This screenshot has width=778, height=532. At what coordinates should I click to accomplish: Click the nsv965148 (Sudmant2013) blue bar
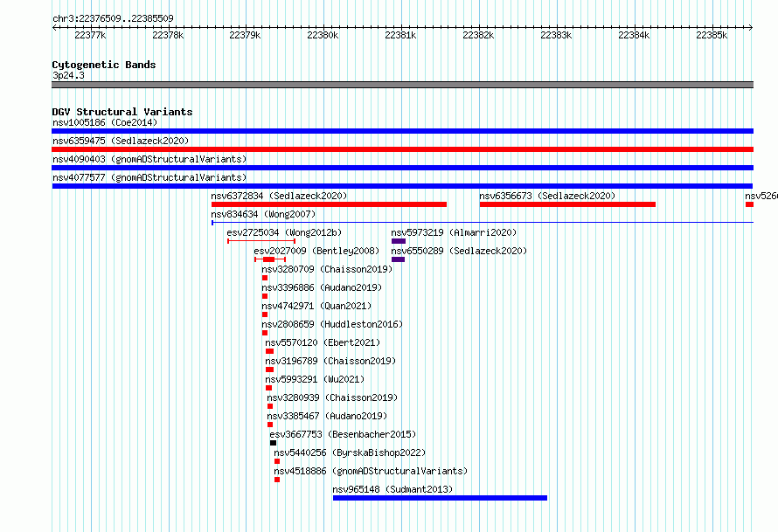pyautogui.click(x=440, y=498)
